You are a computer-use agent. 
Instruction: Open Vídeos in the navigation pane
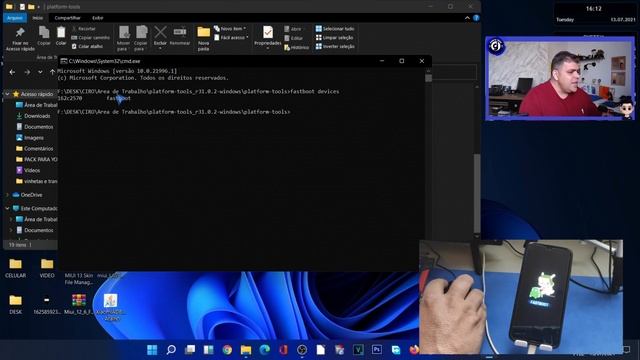28,171
